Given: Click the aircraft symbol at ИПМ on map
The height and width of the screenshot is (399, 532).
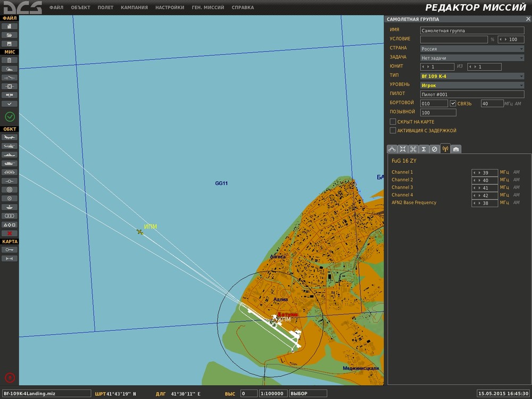Looking at the screenshot, I should click(x=140, y=232).
